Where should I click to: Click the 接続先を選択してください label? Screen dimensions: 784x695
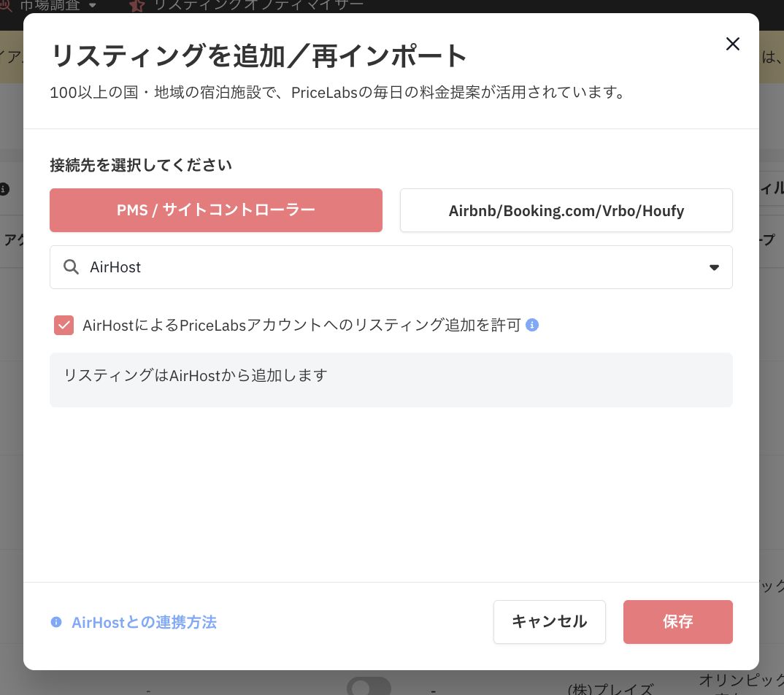tap(140, 165)
